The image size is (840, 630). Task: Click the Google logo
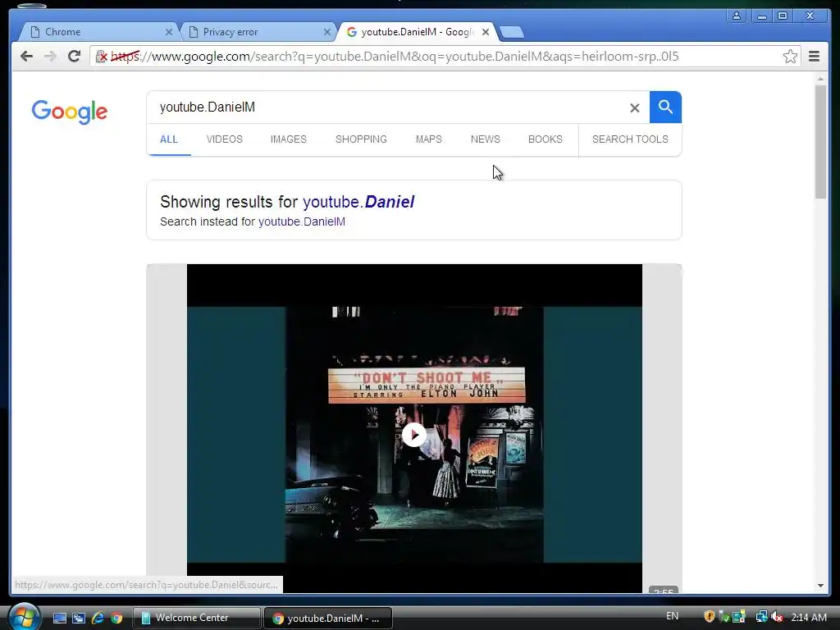coord(70,112)
